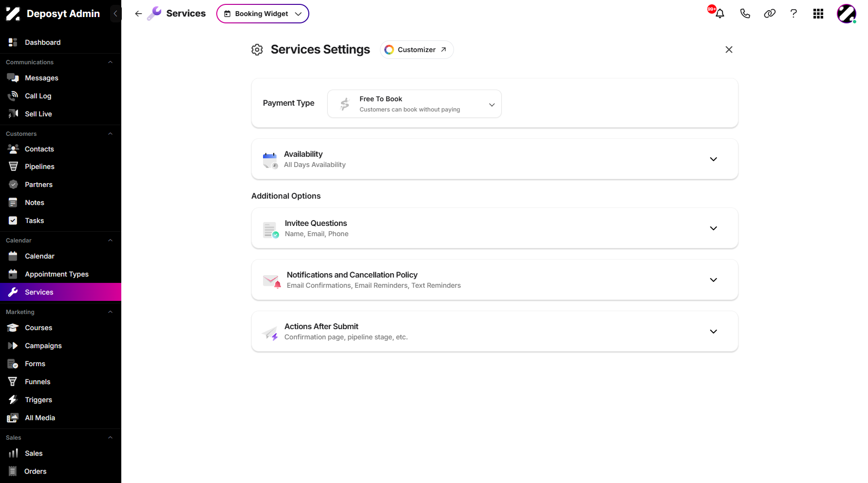This screenshot has width=868, height=483.
Task: Open Messages in sidebar
Action: [60, 78]
